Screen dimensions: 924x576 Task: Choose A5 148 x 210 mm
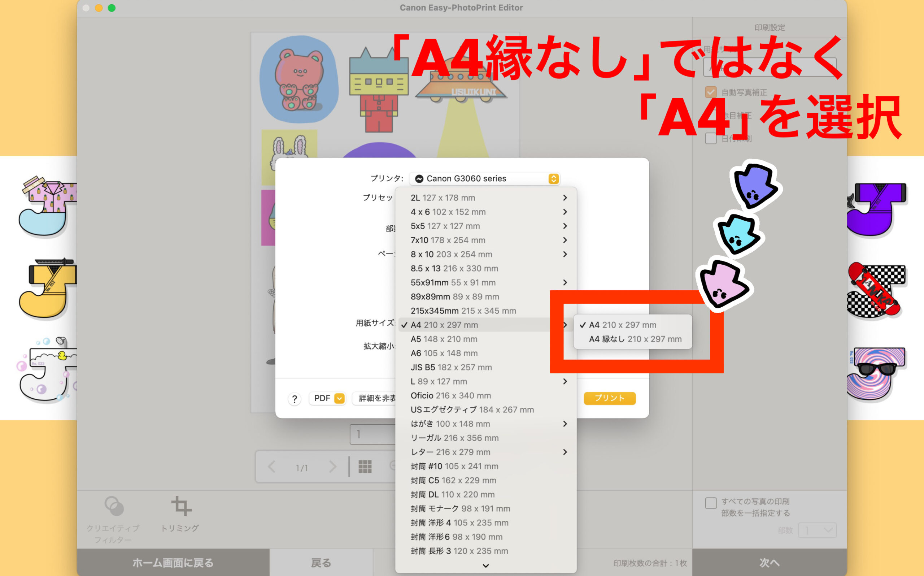(x=486, y=339)
